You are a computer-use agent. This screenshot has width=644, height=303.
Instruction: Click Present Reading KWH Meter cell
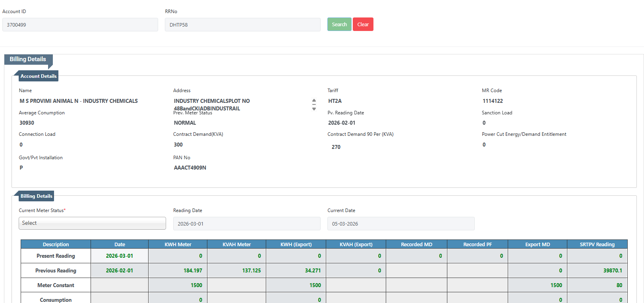tap(178, 256)
